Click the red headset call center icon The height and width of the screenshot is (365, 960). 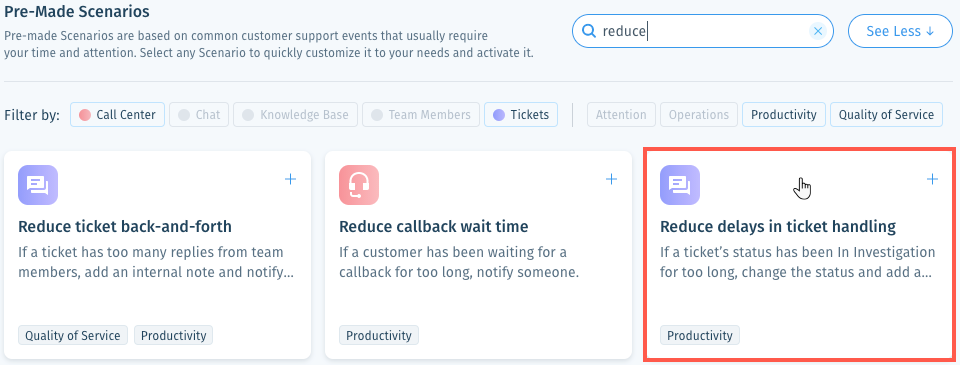click(x=359, y=185)
